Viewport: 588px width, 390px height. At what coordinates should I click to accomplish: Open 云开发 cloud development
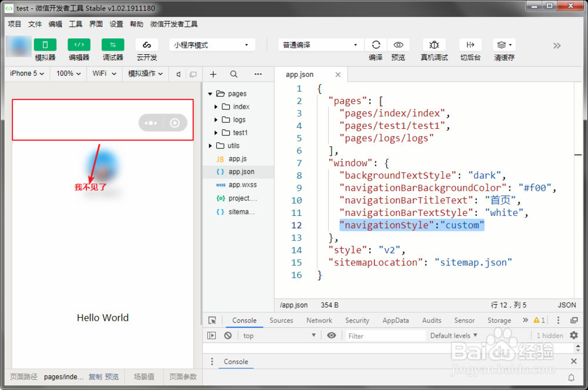pos(146,45)
